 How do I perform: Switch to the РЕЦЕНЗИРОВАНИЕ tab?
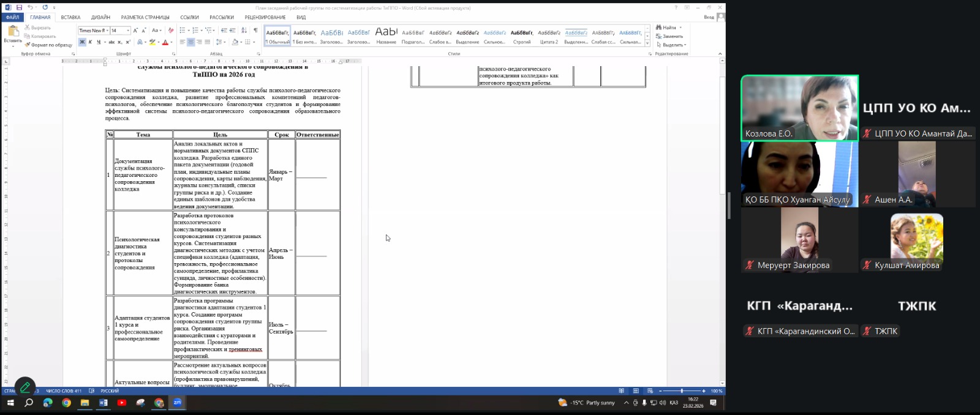point(265,17)
